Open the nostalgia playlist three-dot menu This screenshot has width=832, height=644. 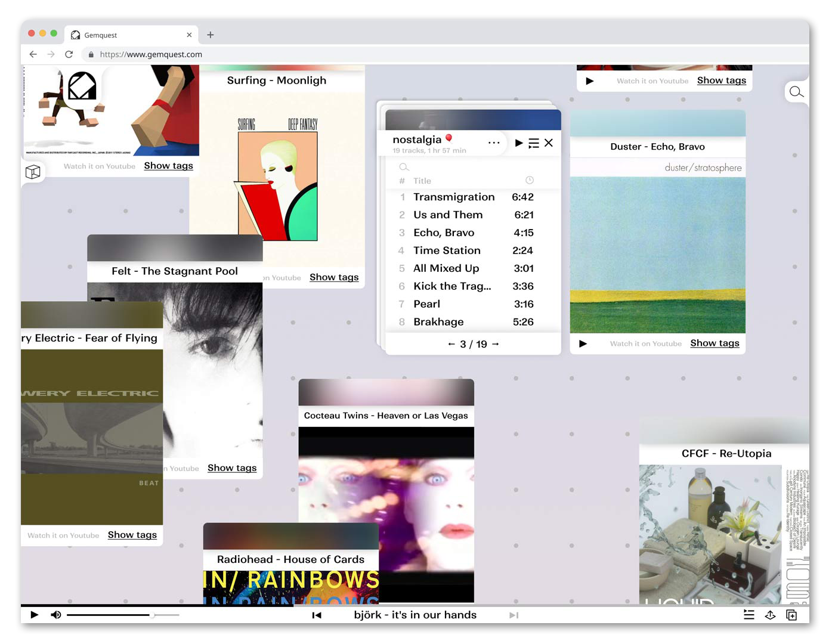coord(493,143)
